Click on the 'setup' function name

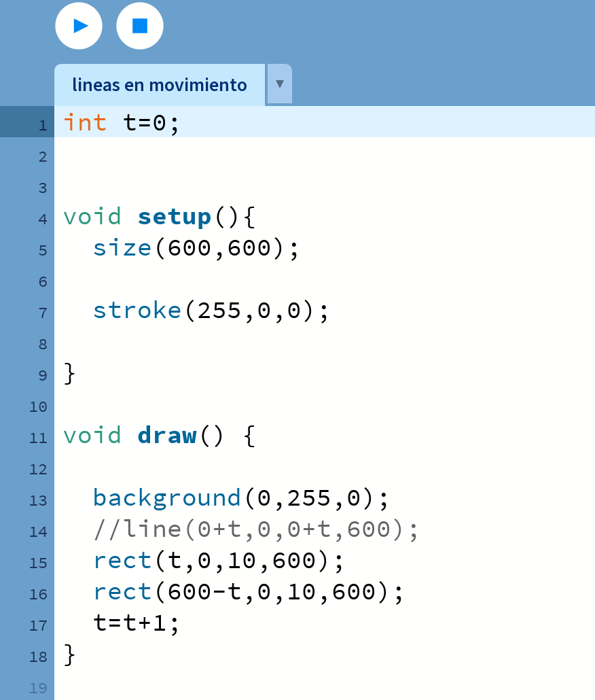pyautogui.click(x=175, y=217)
